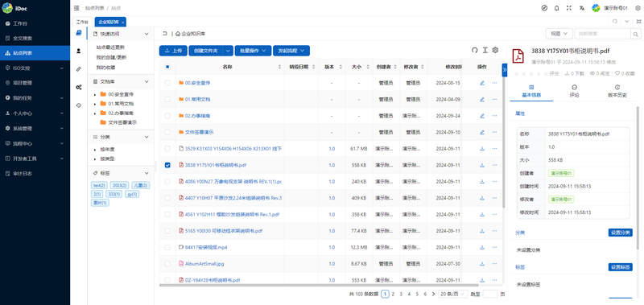Image resolution: width=644 pixels, height=305 pixels.
Task: Click the recycle bin icon in vertical strip
Action: tap(79, 105)
